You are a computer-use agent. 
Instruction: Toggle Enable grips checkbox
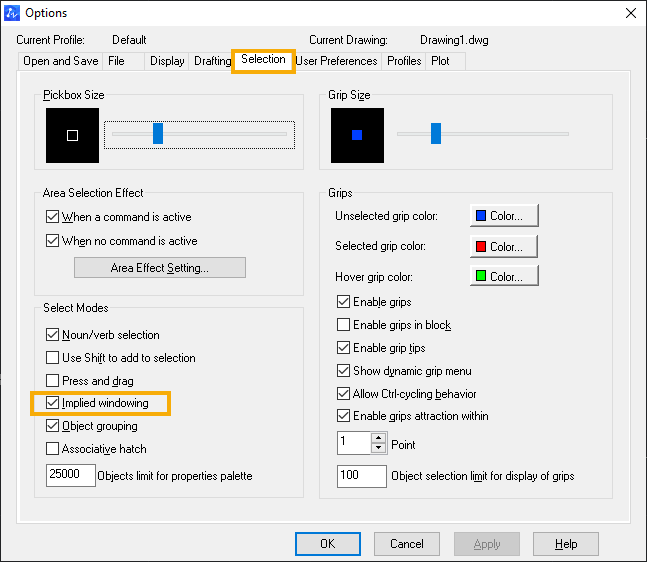tap(343, 302)
